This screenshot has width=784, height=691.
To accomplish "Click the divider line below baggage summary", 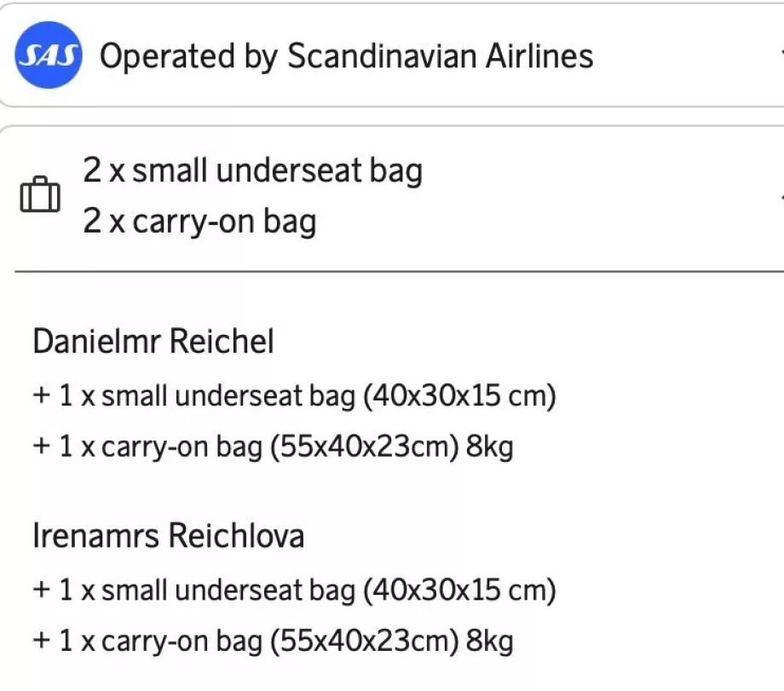I will (392, 272).
